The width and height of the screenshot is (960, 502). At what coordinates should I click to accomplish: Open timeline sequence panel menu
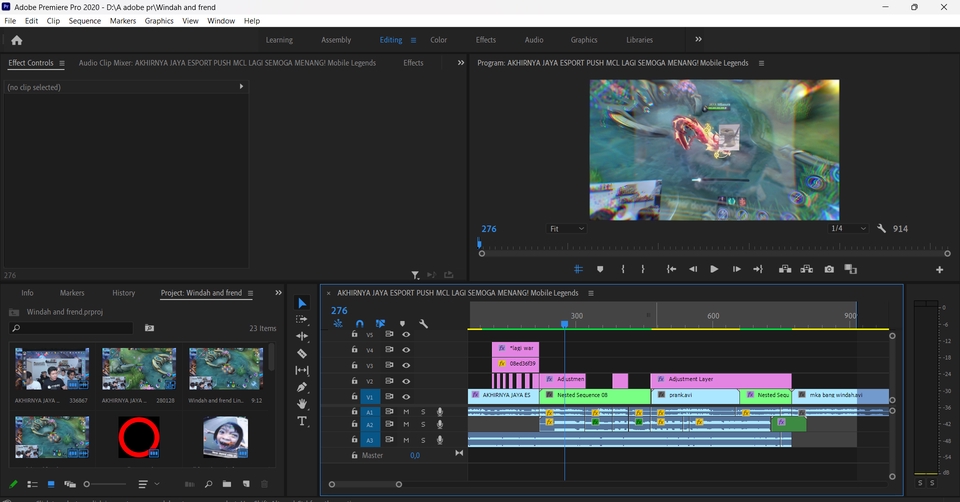591,293
